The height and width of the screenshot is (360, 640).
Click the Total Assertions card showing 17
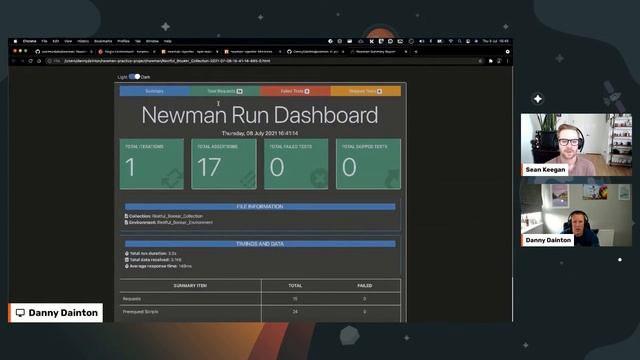[x=224, y=164]
